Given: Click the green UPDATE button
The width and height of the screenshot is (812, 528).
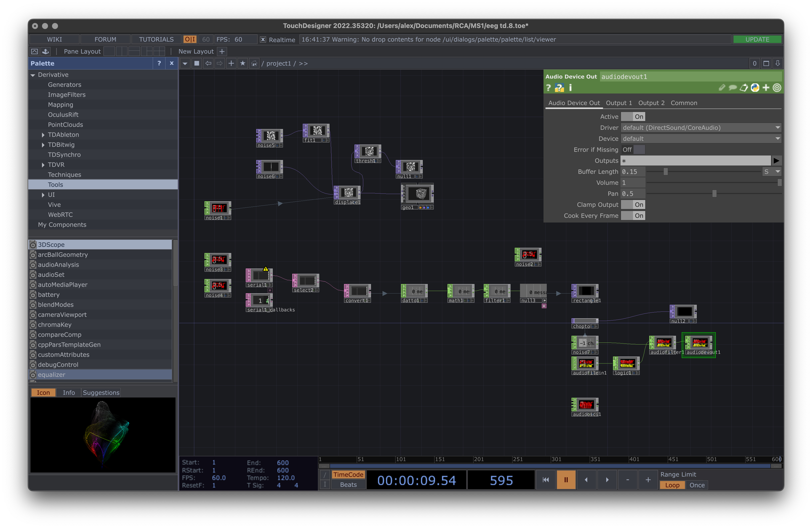Looking at the screenshot, I should point(757,39).
